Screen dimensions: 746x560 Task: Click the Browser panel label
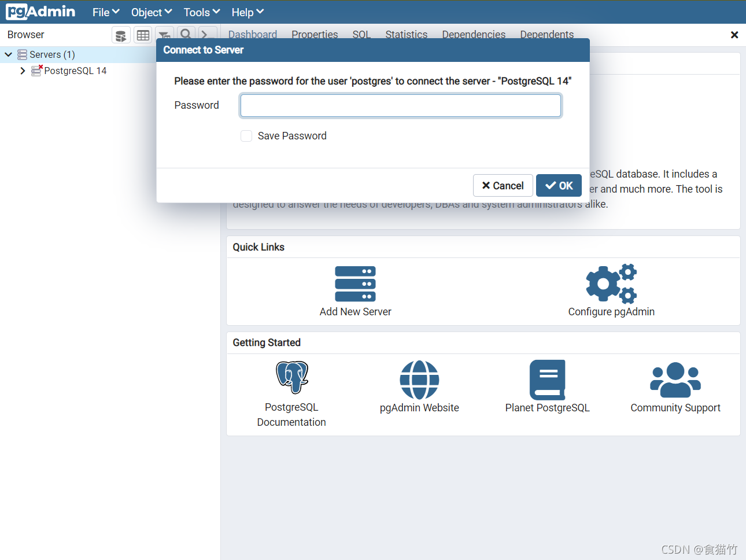(x=25, y=35)
